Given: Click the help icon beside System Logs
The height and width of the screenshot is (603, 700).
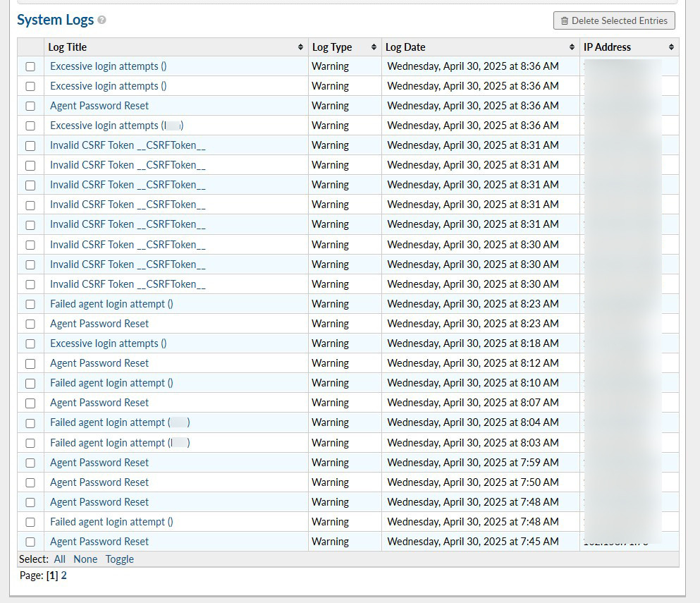Looking at the screenshot, I should [x=102, y=20].
